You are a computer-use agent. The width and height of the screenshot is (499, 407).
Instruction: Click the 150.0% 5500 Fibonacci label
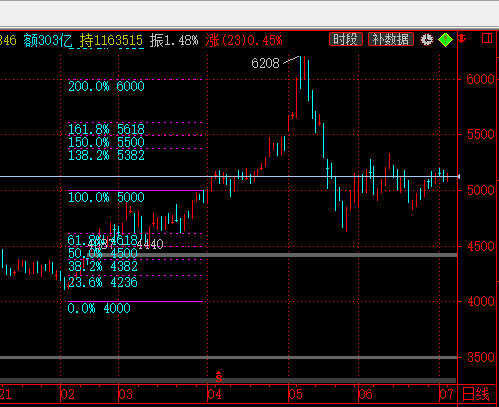click(106, 142)
